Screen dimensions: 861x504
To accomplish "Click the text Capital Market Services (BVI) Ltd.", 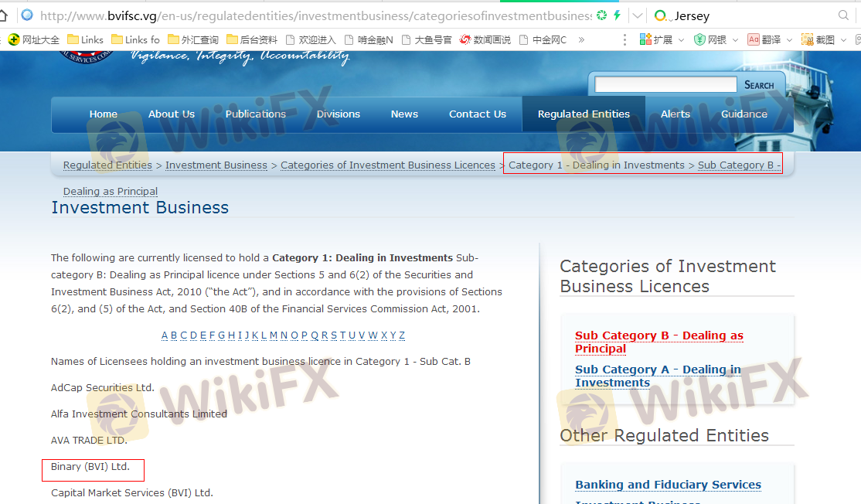I will tap(132, 493).
